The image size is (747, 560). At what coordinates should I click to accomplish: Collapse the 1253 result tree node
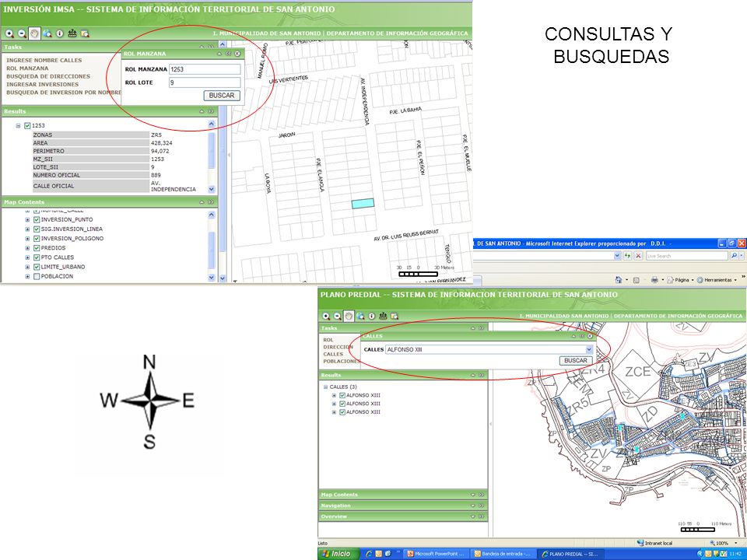(18, 126)
